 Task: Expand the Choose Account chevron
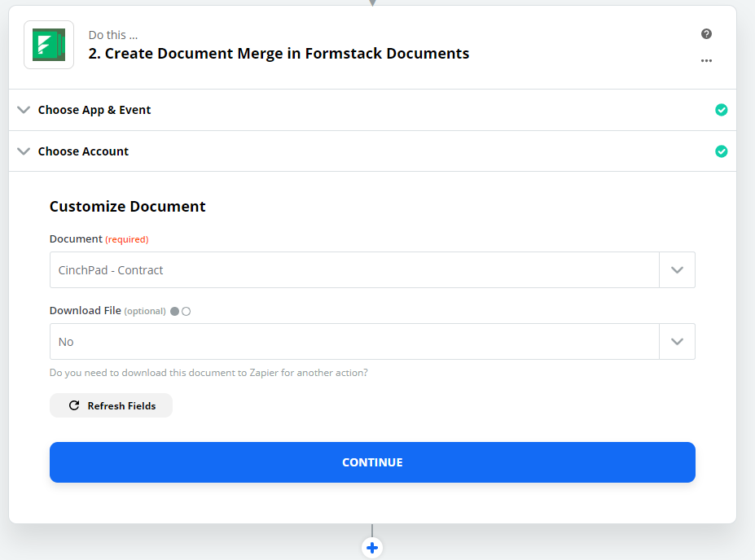(24, 151)
